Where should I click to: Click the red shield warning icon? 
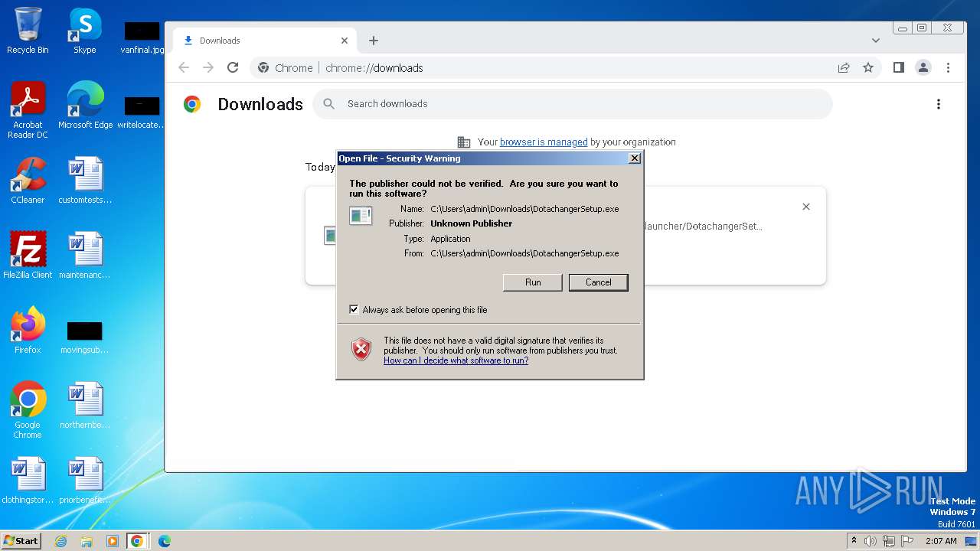[x=361, y=349]
